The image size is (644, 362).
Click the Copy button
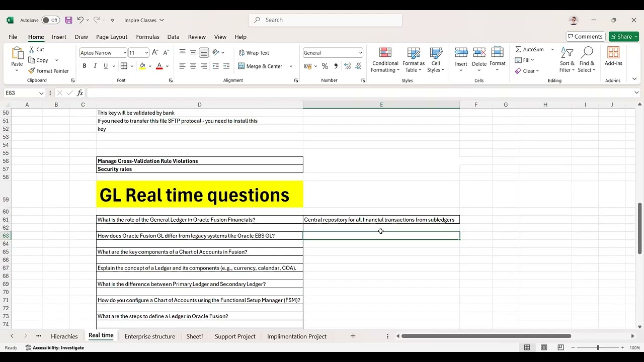(x=39, y=60)
